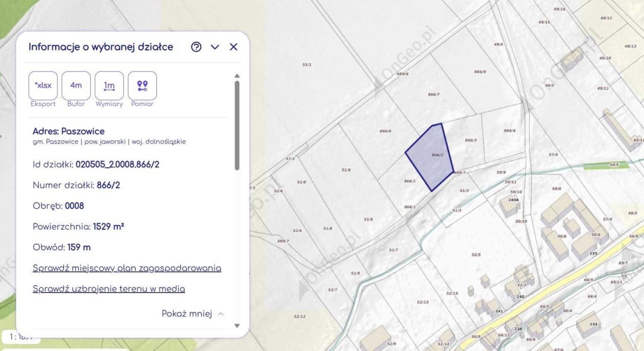Collapse details via Pokaż mniej
The height and width of the screenshot is (351, 644).
(x=187, y=313)
